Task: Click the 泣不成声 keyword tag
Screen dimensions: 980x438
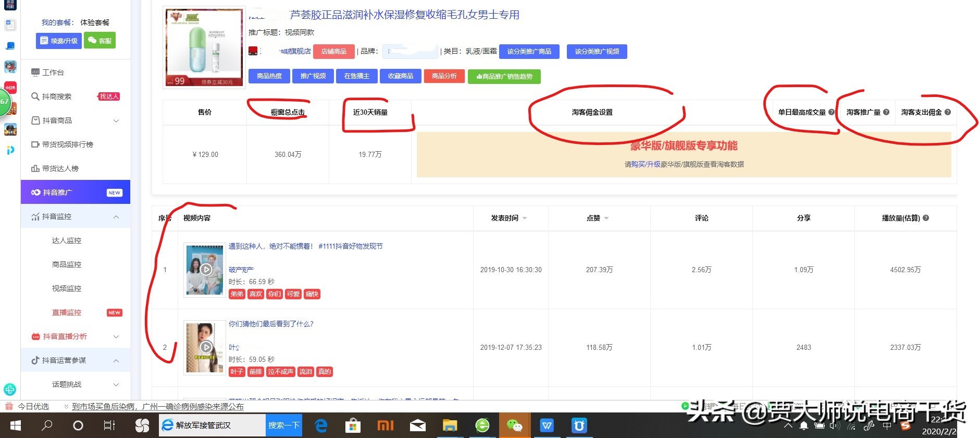Action: [x=280, y=372]
